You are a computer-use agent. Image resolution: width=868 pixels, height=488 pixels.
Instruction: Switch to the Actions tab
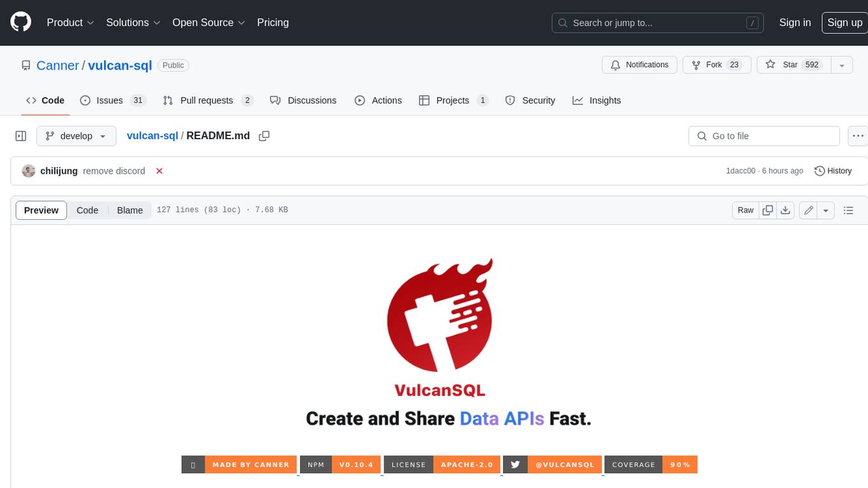378,100
